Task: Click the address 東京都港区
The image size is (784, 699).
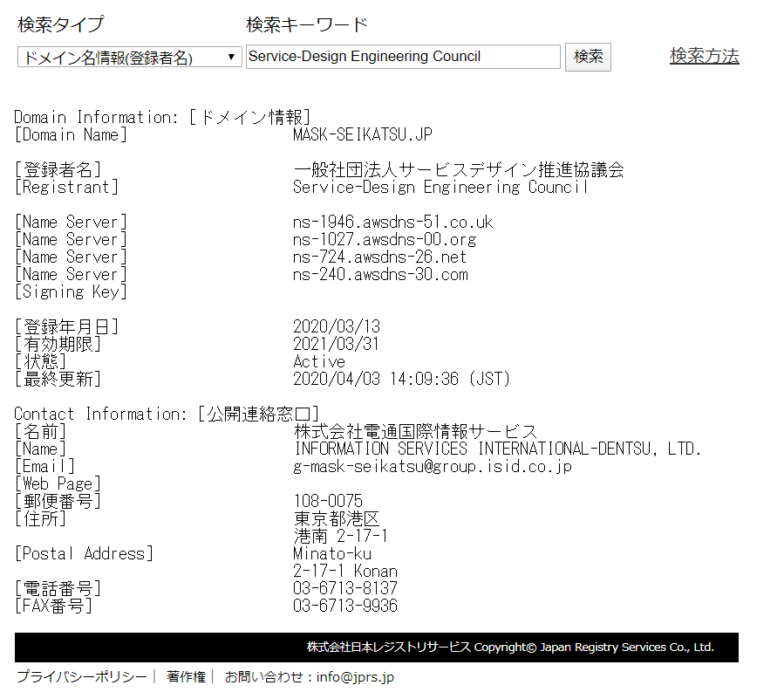Action: coord(337,519)
